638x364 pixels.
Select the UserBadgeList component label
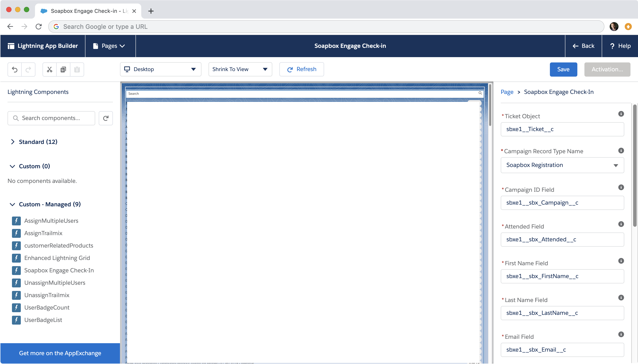click(x=43, y=320)
